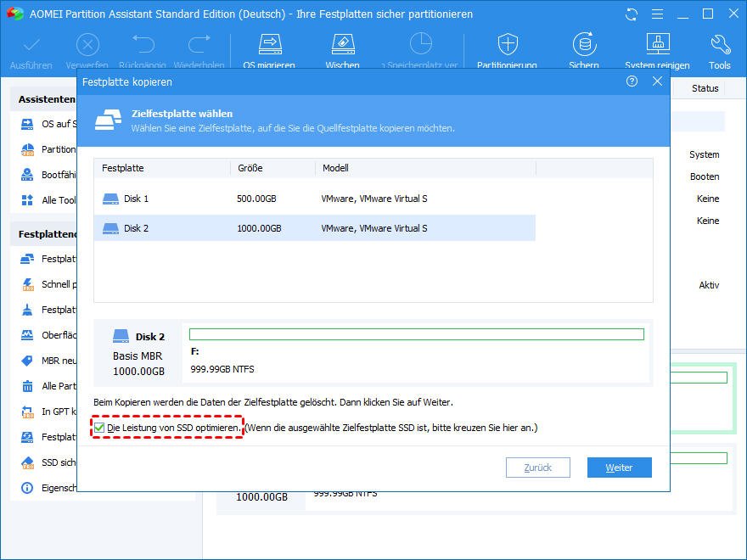The height and width of the screenshot is (560, 747).
Task: Click the Ausführen checkmark toolbar icon
Action: pos(31,46)
